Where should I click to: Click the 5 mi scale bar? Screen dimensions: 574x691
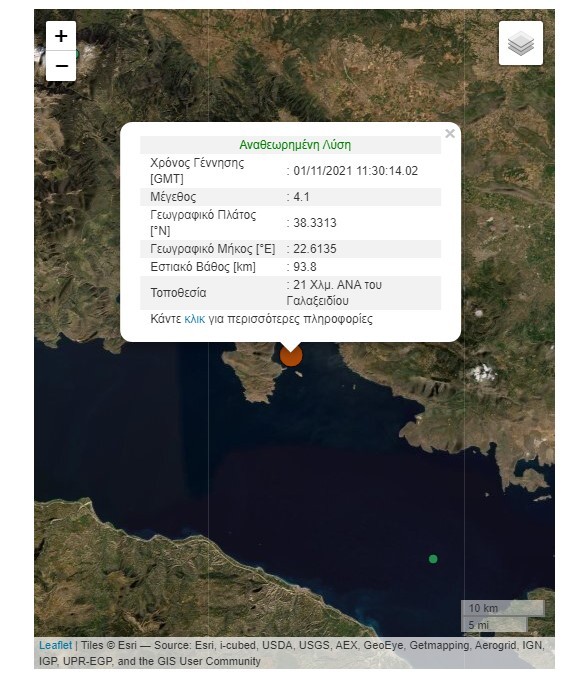(494, 624)
